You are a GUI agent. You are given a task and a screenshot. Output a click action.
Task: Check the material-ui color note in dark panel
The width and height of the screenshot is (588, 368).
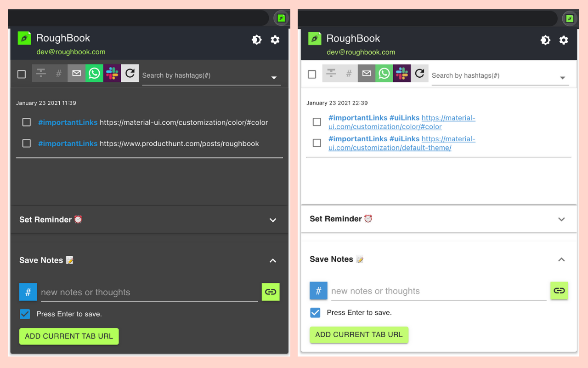point(27,122)
